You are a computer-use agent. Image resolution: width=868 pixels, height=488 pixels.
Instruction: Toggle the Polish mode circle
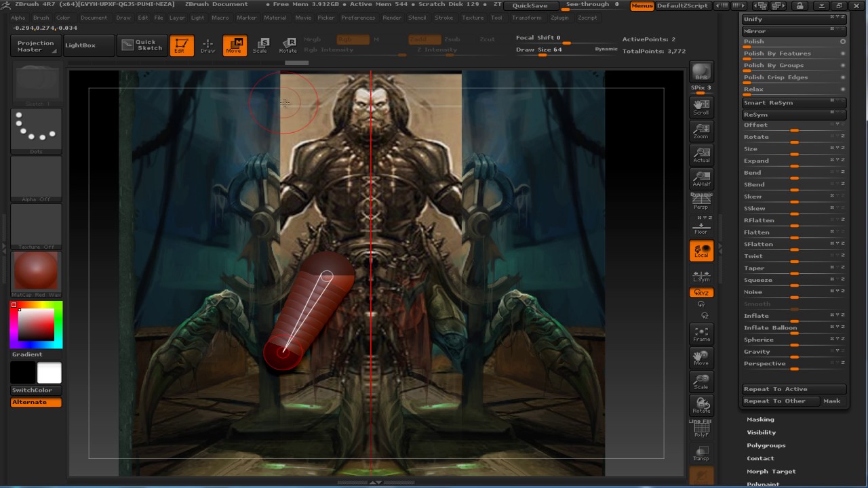[843, 41]
